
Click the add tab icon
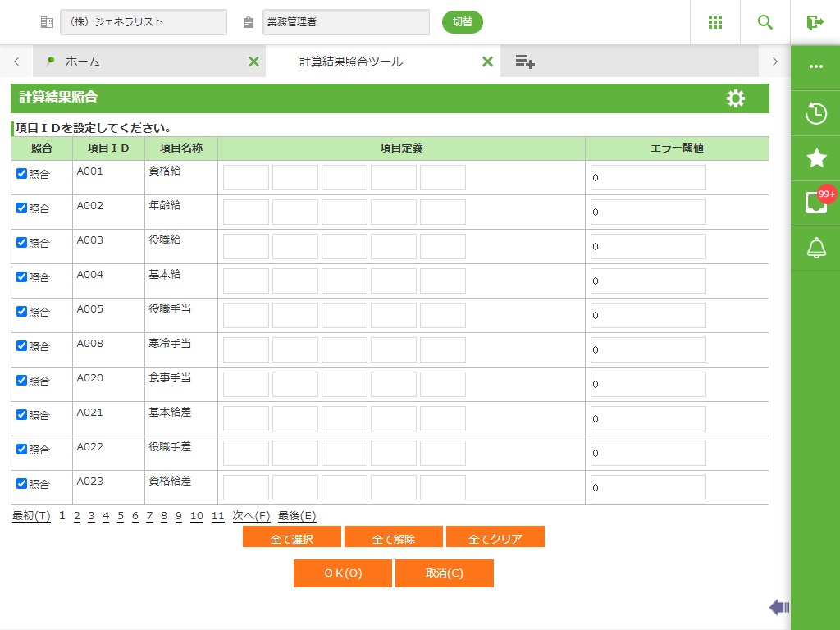525,62
